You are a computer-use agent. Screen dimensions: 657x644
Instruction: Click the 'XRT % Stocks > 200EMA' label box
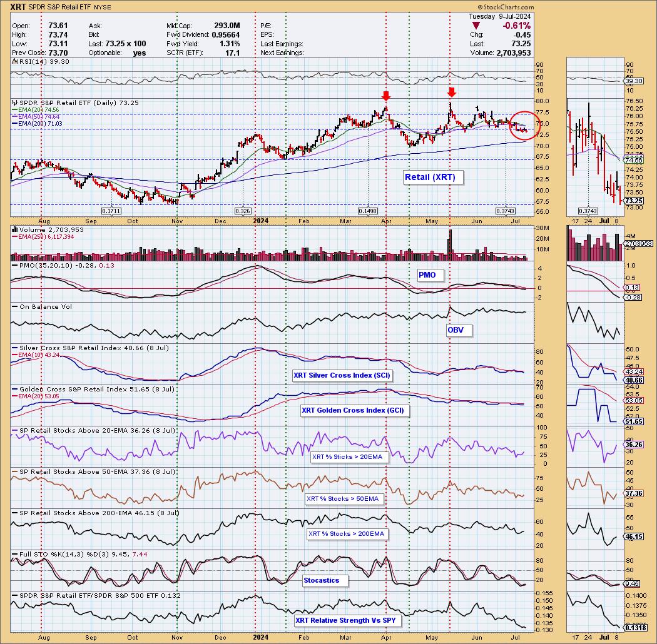(346, 534)
